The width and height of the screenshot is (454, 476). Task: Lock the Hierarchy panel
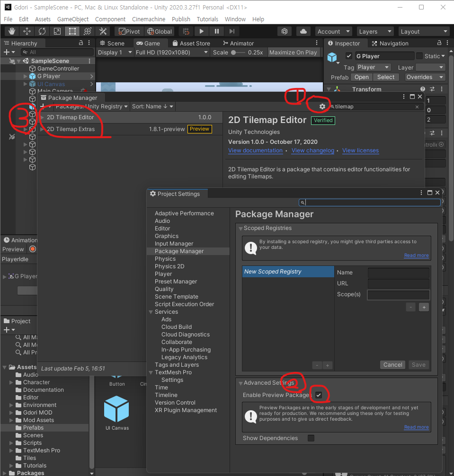(81, 43)
